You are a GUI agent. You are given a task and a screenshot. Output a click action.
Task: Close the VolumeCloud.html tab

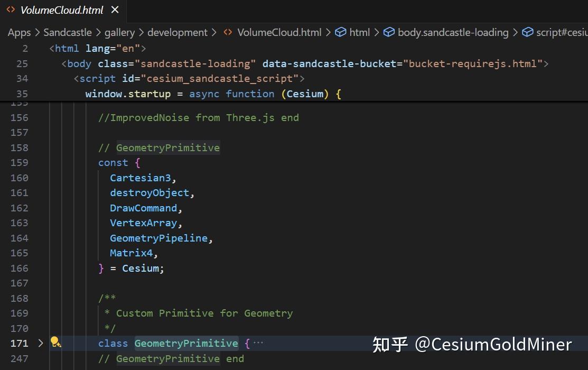click(x=115, y=10)
